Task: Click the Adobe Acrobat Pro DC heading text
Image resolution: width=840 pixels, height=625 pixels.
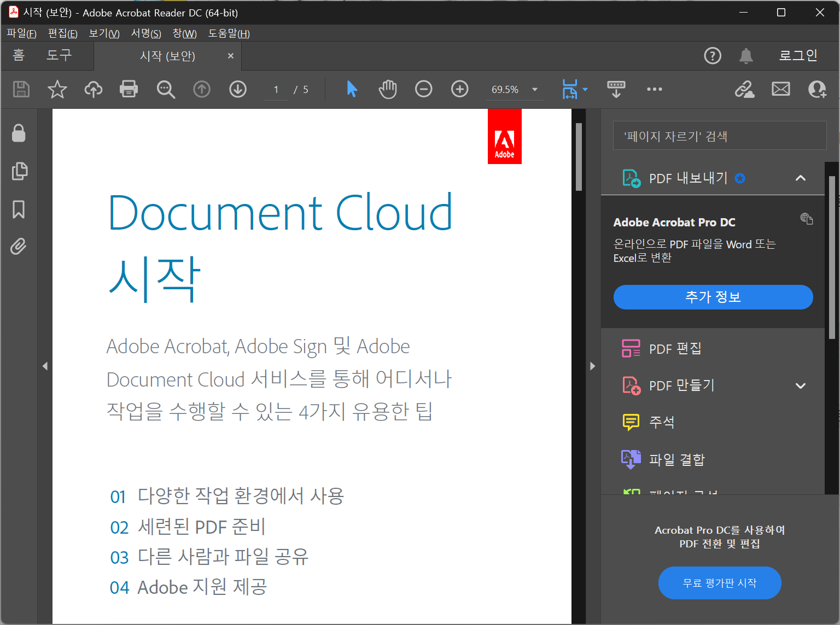Action: 674,222
